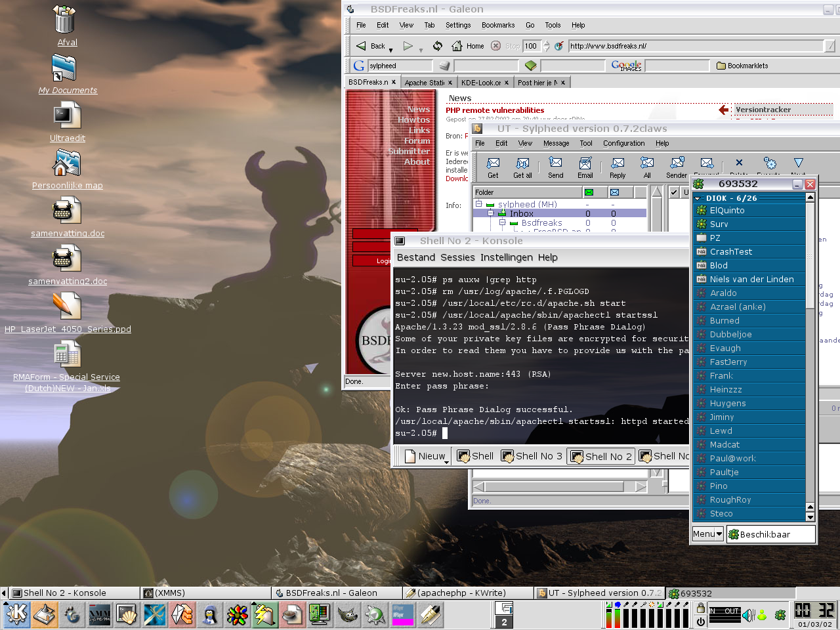Open the KDE K menu in panel
The image size is (840, 630).
[16, 615]
